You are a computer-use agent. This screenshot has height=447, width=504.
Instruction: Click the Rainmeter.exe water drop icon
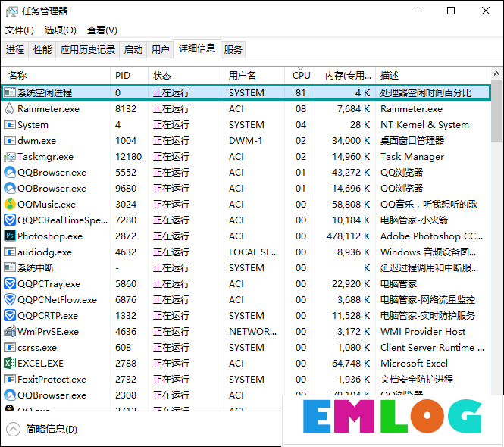(x=10, y=108)
